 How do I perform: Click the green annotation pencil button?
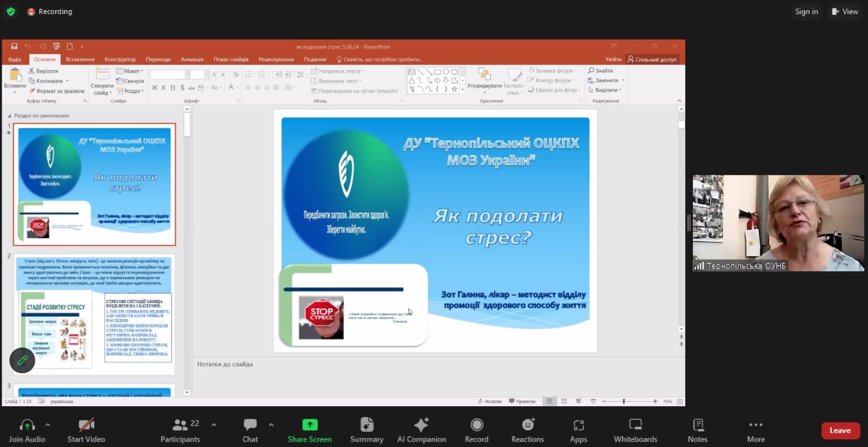point(22,360)
